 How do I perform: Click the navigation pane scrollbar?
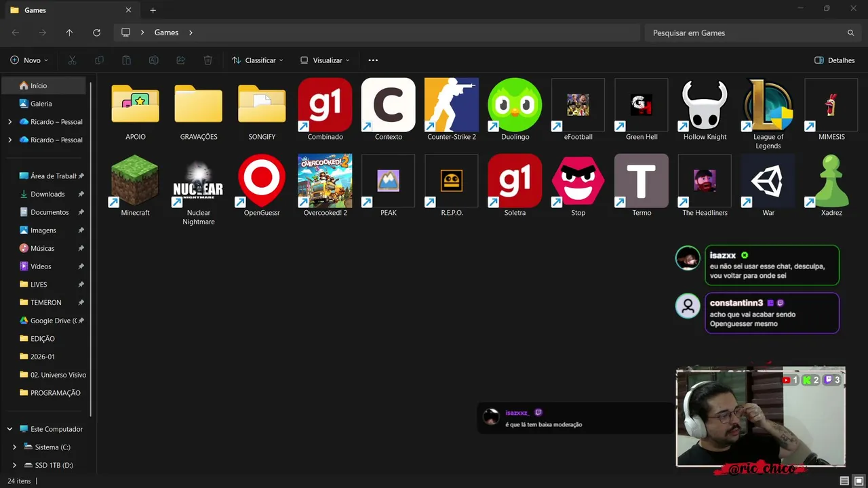coord(91,249)
